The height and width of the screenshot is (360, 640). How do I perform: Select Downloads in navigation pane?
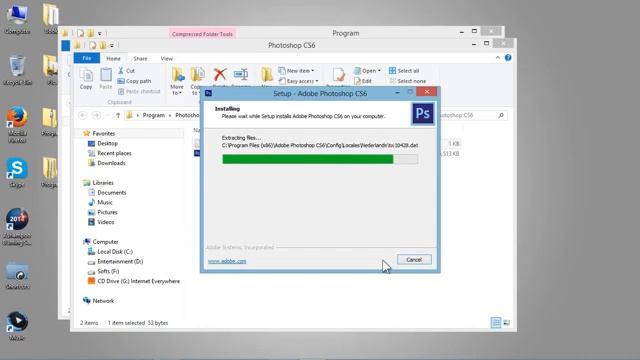[x=111, y=163]
